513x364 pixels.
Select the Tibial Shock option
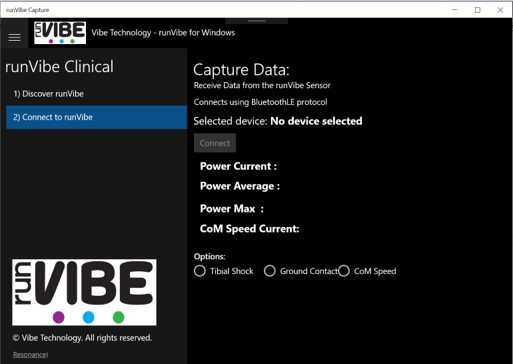click(224, 271)
